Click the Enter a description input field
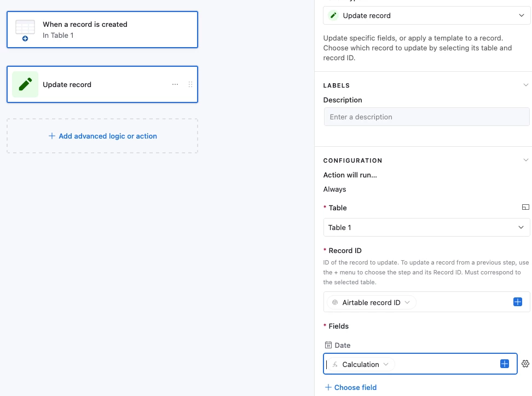Image resolution: width=532 pixels, height=396 pixels. 426,117
